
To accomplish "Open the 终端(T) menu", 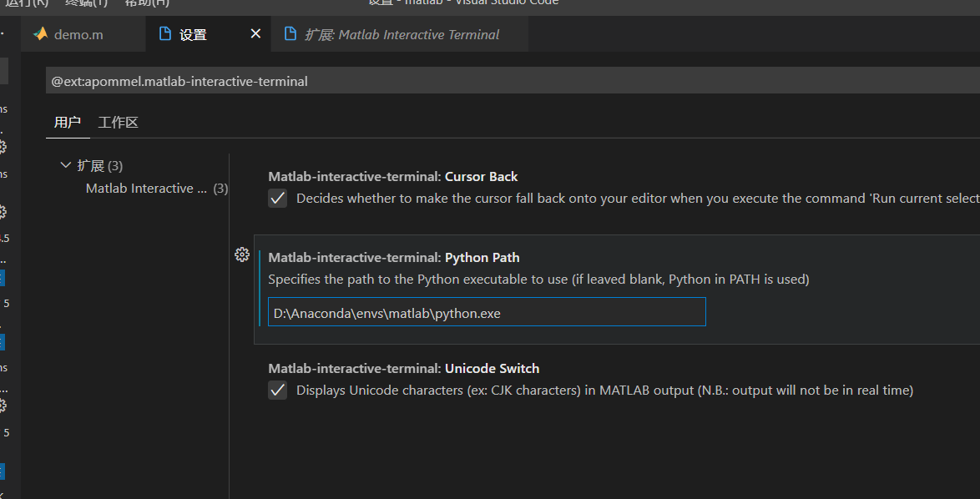I will coord(87,3).
